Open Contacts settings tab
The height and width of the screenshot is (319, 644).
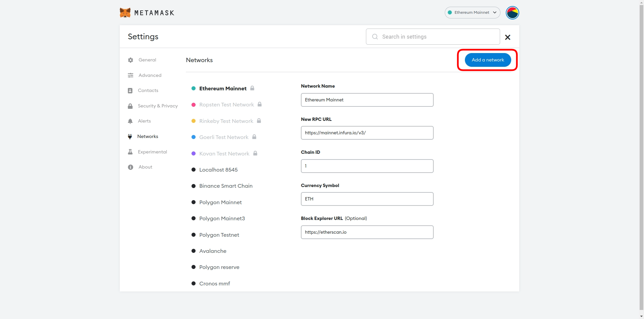tap(148, 90)
